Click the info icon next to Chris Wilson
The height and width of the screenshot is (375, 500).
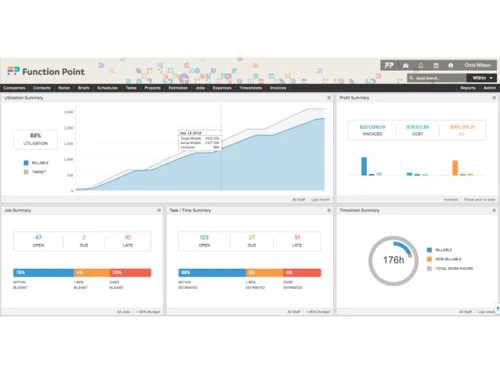(x=451, y=65)
